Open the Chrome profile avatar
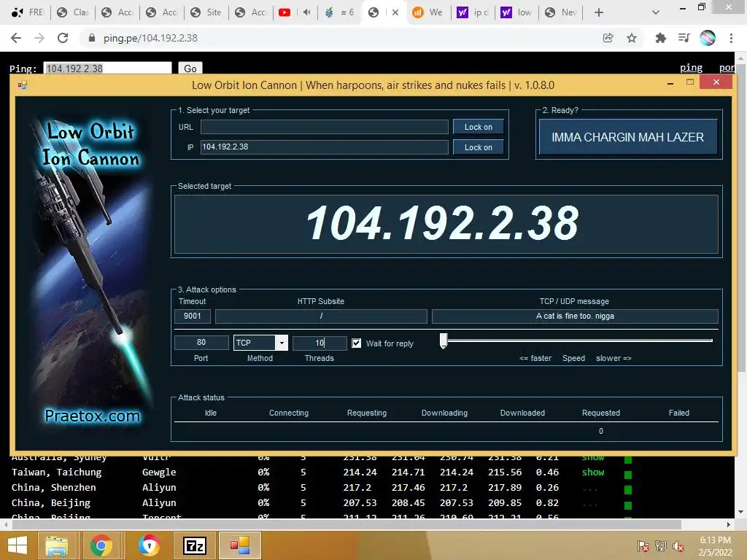 coord(708,38)
